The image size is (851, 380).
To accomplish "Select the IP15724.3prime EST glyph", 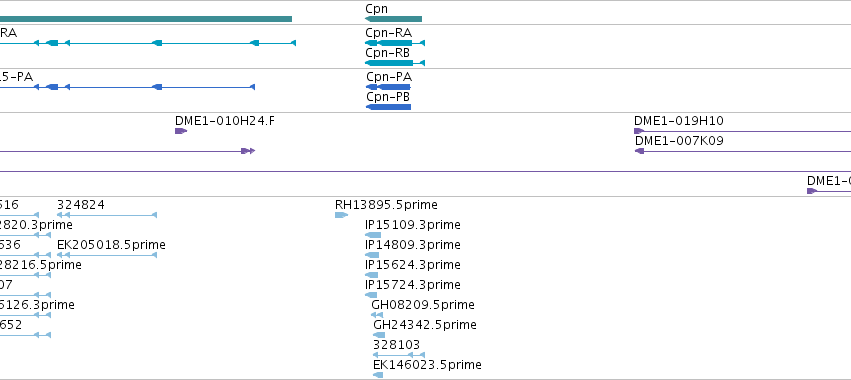I will pyautogui.click(x=371, y=295).
